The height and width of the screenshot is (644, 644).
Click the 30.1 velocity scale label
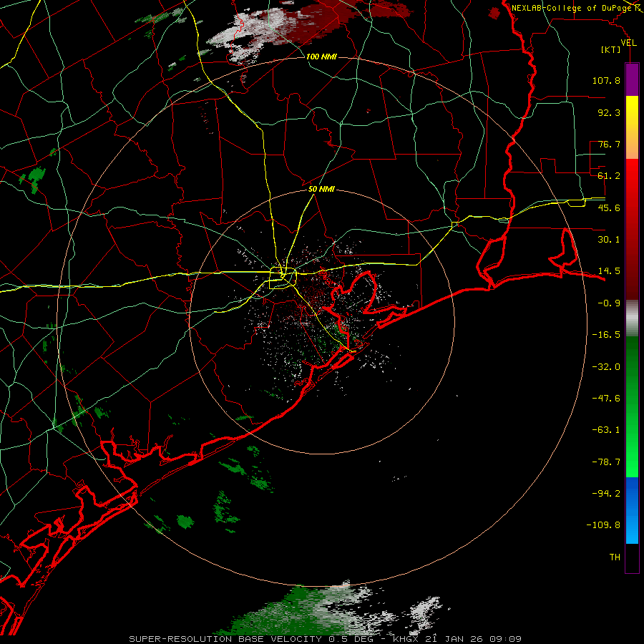(609, 240)
